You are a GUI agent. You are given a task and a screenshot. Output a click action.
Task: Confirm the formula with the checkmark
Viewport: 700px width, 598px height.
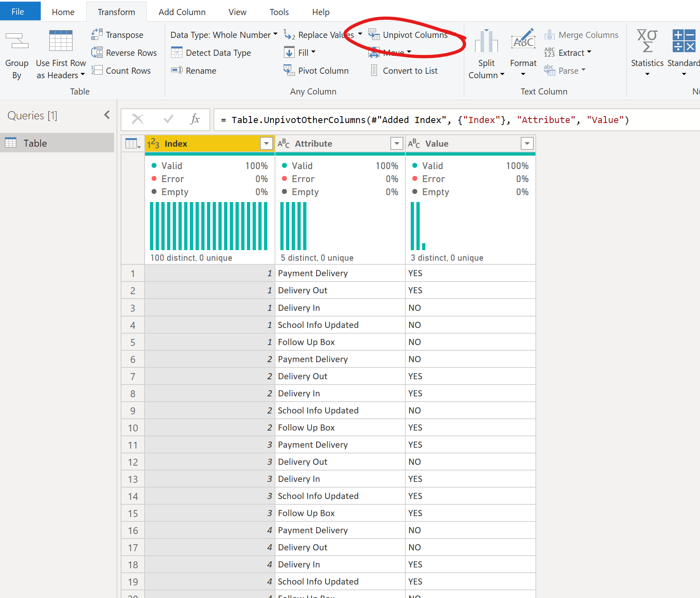(168, 119)
